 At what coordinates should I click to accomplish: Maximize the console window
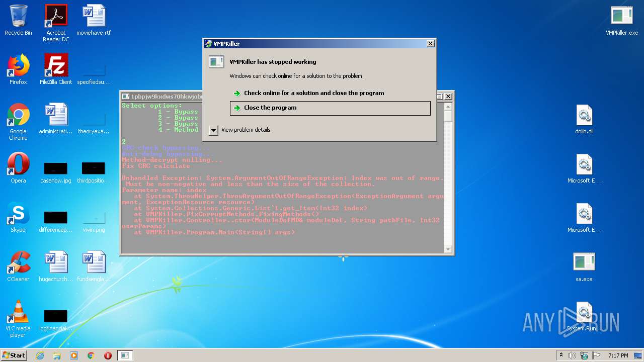click(439, 96)
